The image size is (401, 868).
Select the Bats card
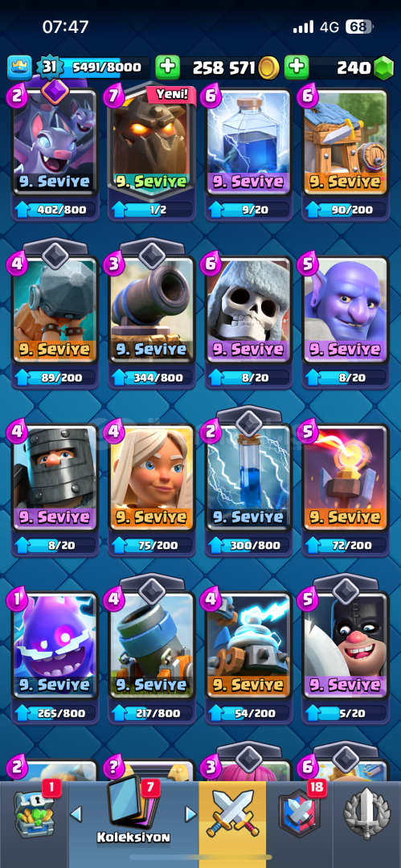55,141
